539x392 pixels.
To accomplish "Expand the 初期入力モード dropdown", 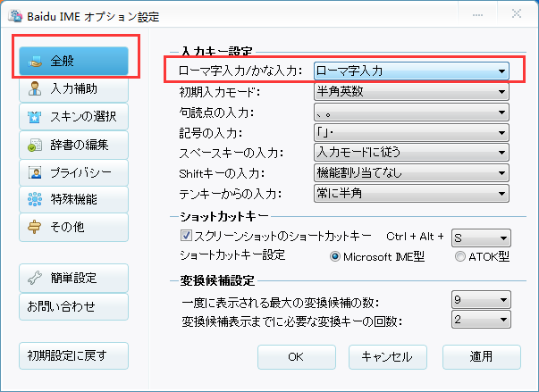I will pos(411,92).
